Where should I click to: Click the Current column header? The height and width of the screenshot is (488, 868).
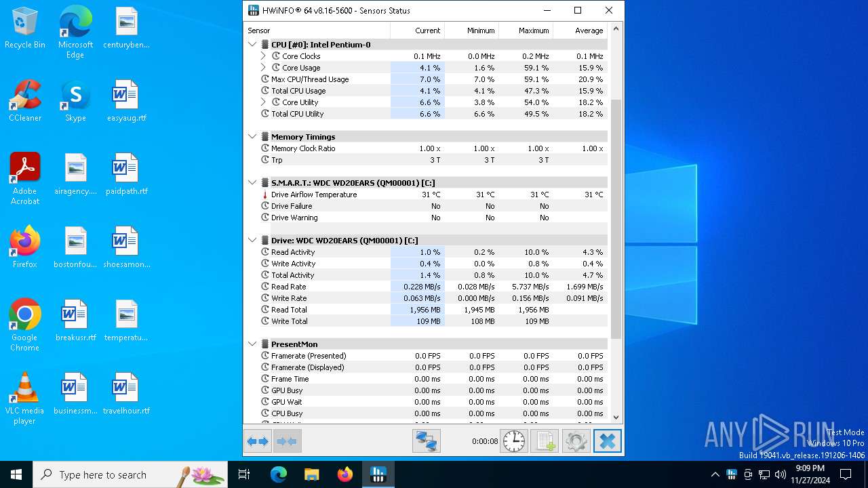[x=417, y=30]
